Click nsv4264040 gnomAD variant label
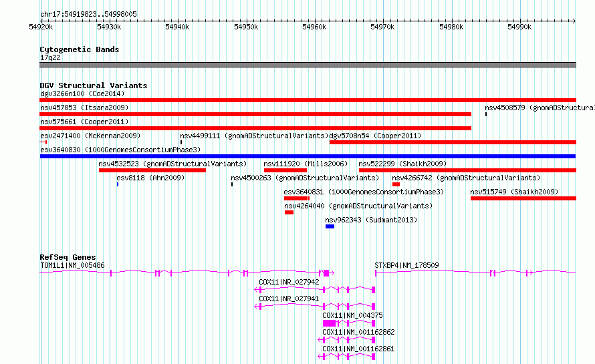The width and height of the screenshot is (595, 364). [358, 206]
